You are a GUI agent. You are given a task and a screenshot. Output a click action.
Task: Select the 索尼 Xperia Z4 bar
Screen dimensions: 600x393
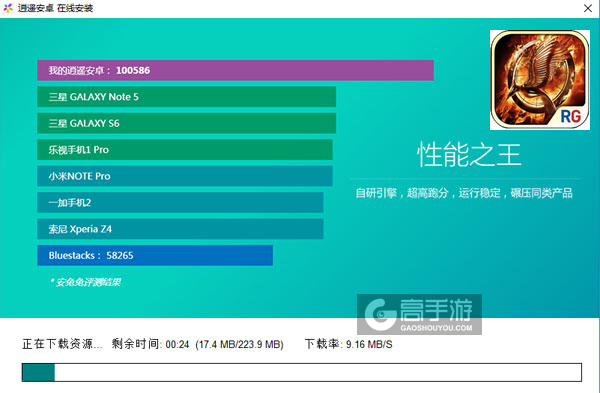180,229
